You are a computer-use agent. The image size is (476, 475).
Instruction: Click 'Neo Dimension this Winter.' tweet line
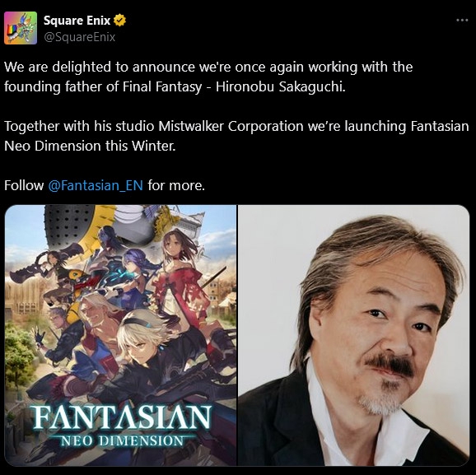[x=90, y=146]
